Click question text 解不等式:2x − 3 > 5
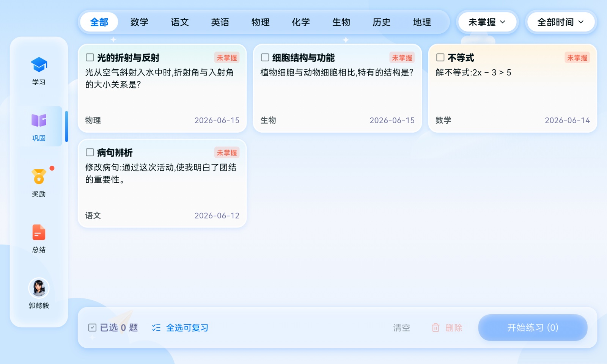Screen dimensions: 607x364 (473, 72)
